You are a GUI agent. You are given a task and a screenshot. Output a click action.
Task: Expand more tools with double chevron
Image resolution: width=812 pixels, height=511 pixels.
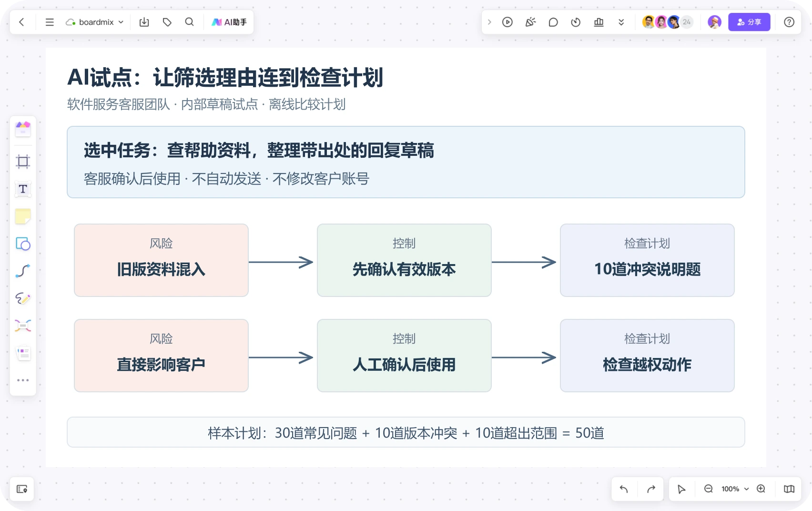(x=621, y=22)
